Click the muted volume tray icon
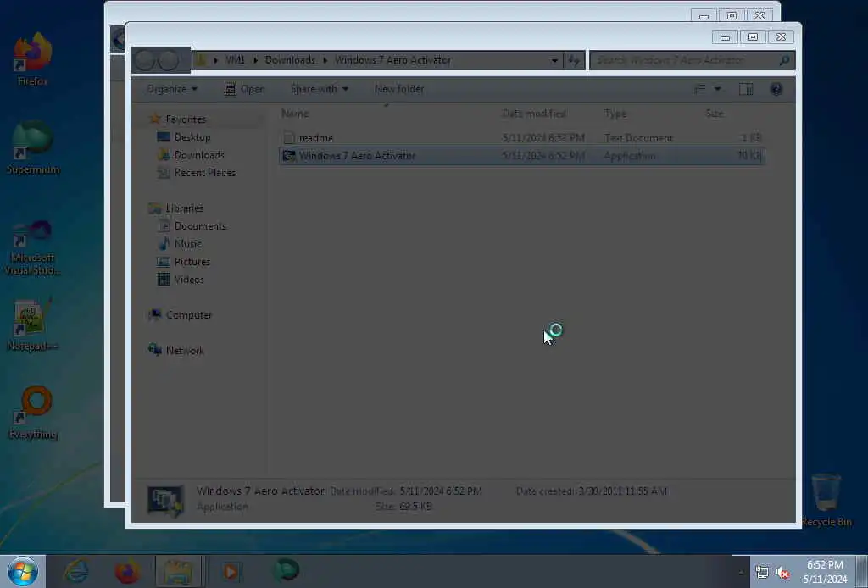This screenshot has width=868, height=588. point(782,573)
